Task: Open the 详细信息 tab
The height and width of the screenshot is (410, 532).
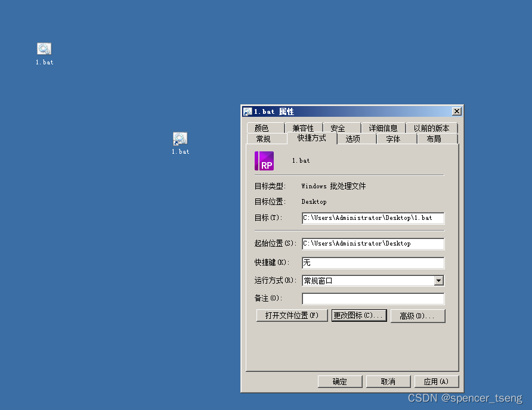Action: pos(382,127)
